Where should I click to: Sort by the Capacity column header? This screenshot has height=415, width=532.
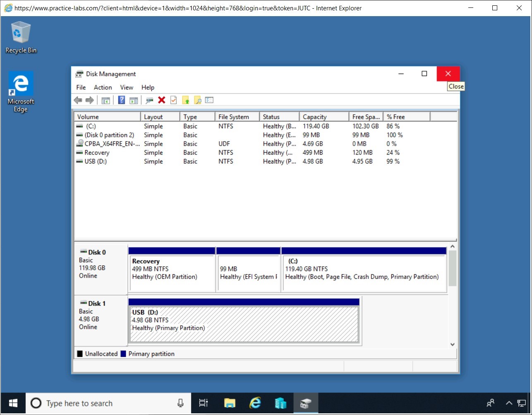pos(324,117)
